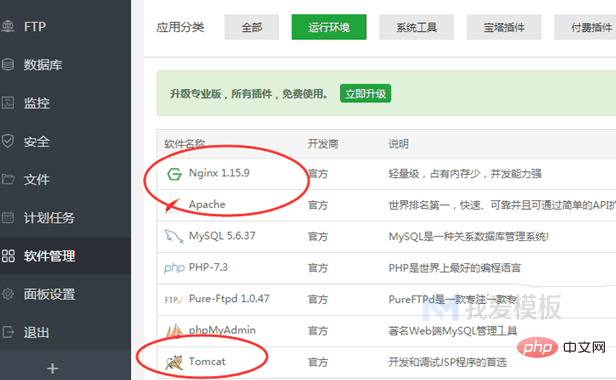This screenshot has height=380, width=616.
Task: Click the plus icon at sidebar bottom
Action: tap(52, 369)
